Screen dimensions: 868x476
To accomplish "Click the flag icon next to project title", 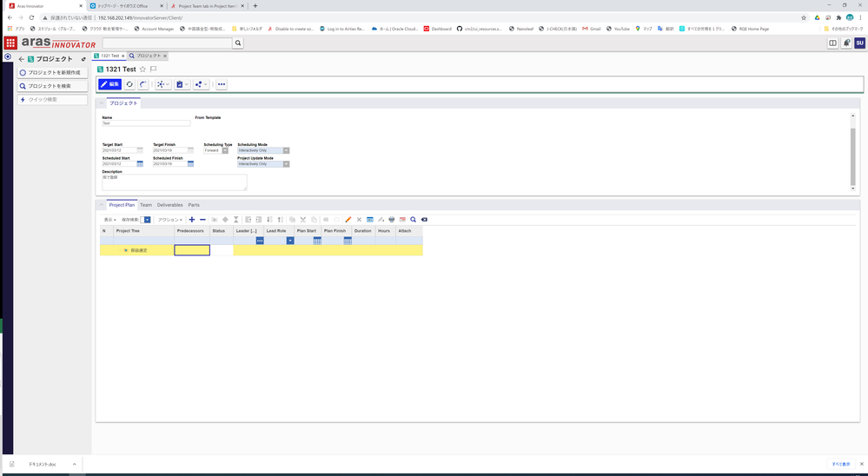I will point(154,69).
